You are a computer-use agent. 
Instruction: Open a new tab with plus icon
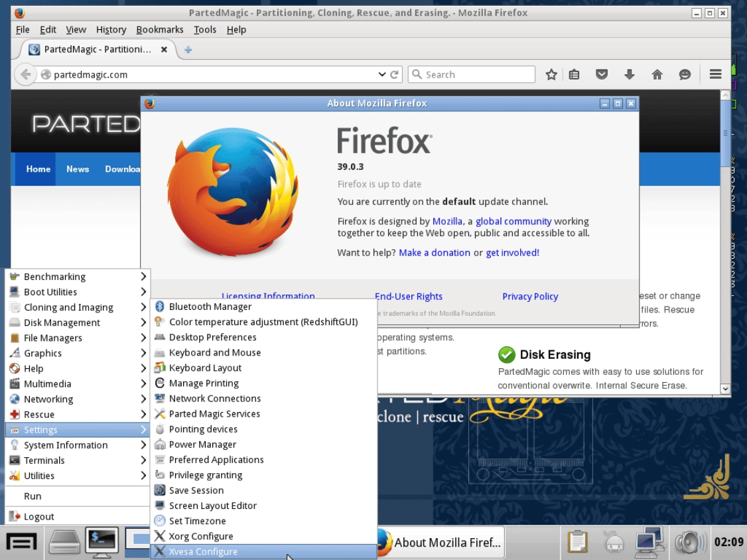point(188,50)
